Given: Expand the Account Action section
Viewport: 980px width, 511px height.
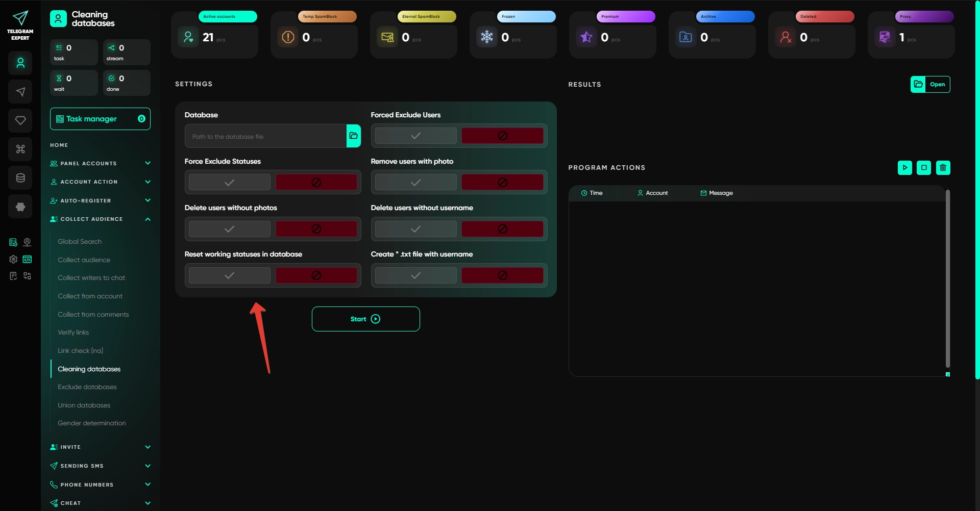Looking at the screenshot, I should (x=101, y=182).
